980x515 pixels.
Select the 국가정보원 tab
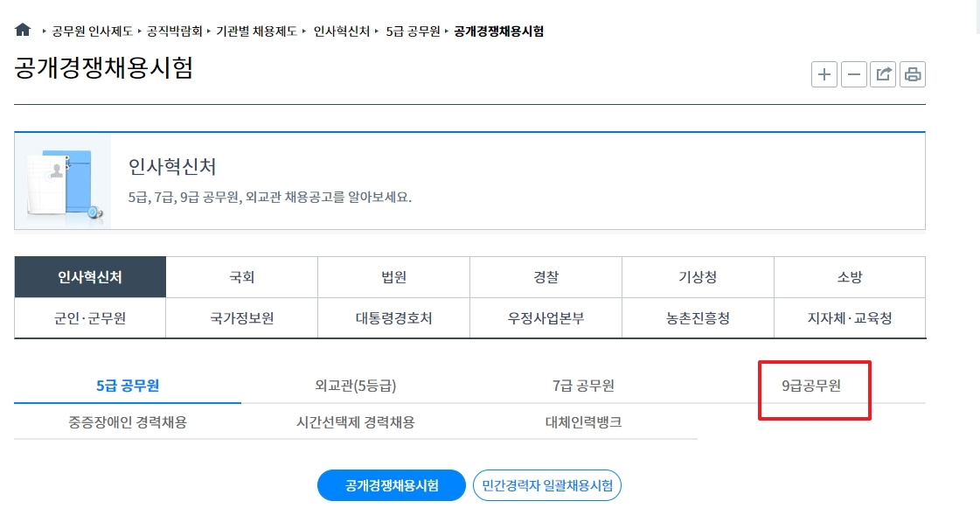[x=240, y=317]
